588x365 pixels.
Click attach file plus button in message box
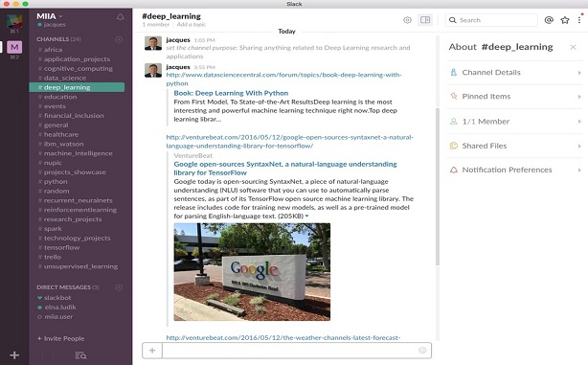[152, 351]
